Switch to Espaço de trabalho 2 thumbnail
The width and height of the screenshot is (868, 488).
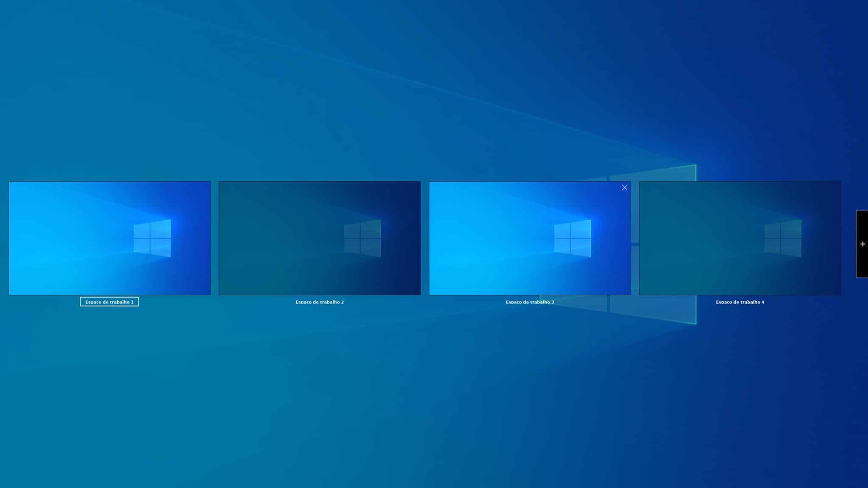click(320, 238)
